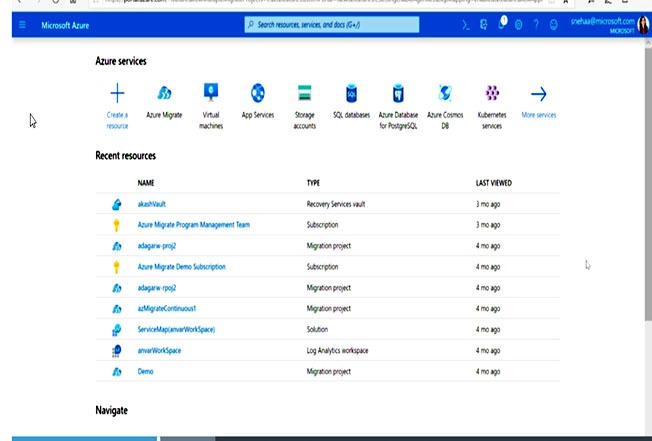This screenshot has height=441, width=652.
Task: Click the Solution type cell
Action: coord(317,330)
